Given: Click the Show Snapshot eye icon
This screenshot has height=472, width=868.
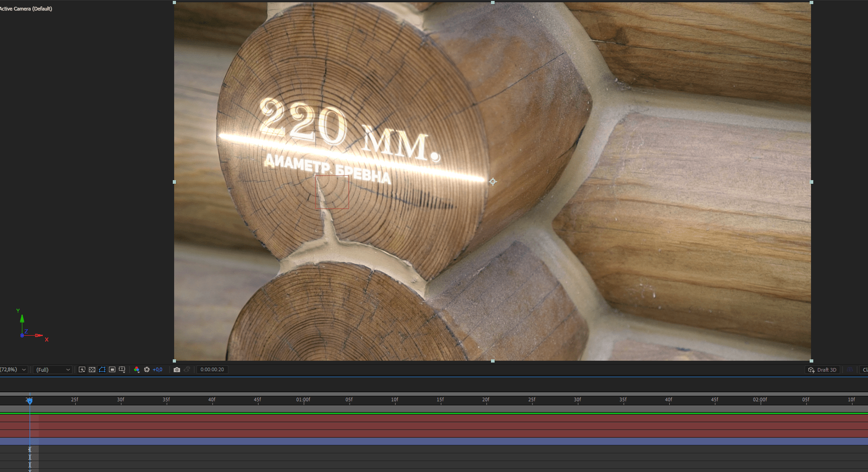Looking at the screenshot, I should tap(188, 369).
